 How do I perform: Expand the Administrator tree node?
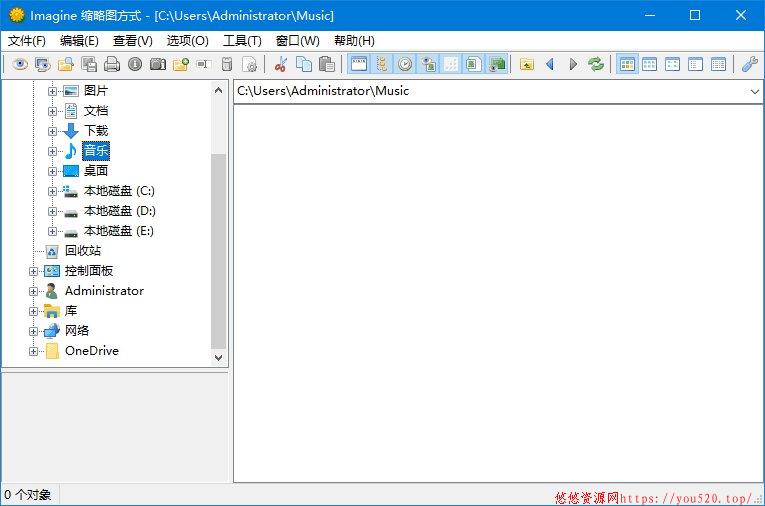tap(33, 291)
